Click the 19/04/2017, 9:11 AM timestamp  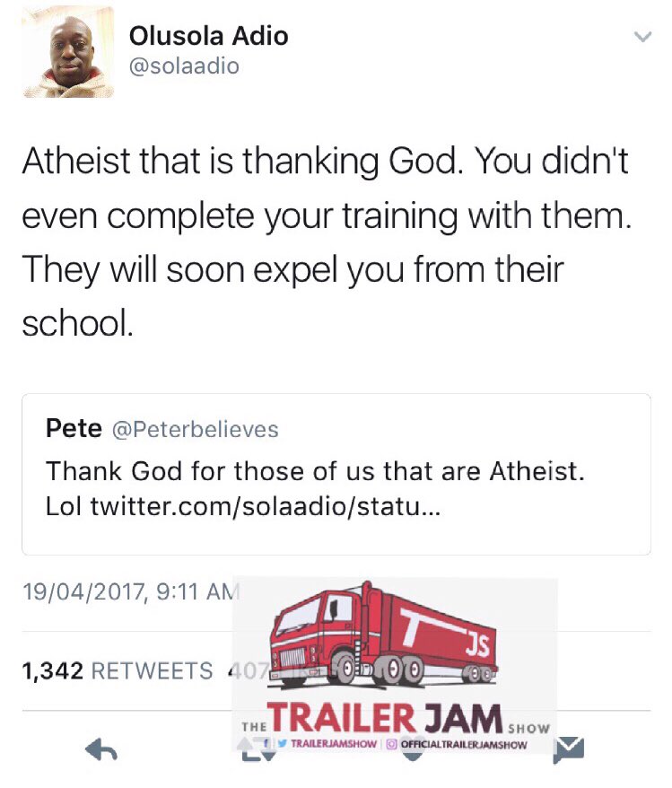click(x=132, y=591)
